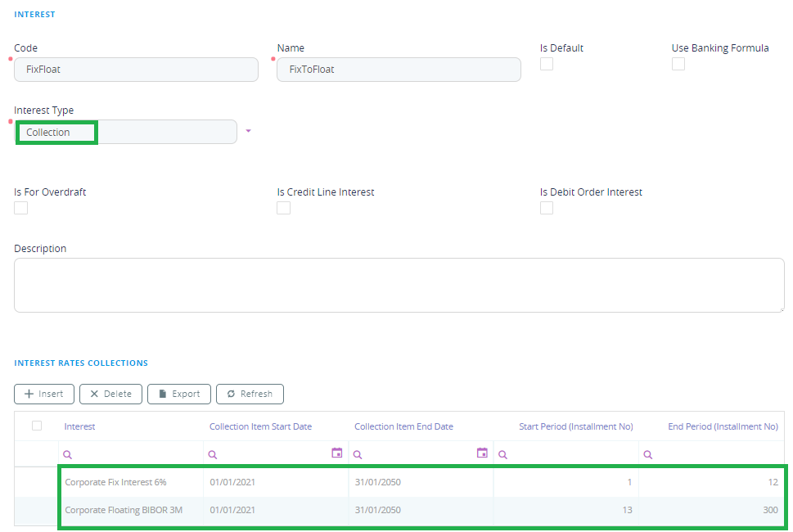The height and width of the screenshot is (532, 793).
Task: Open calendar picker for Collection Item End Date
Action: (482, 453)
